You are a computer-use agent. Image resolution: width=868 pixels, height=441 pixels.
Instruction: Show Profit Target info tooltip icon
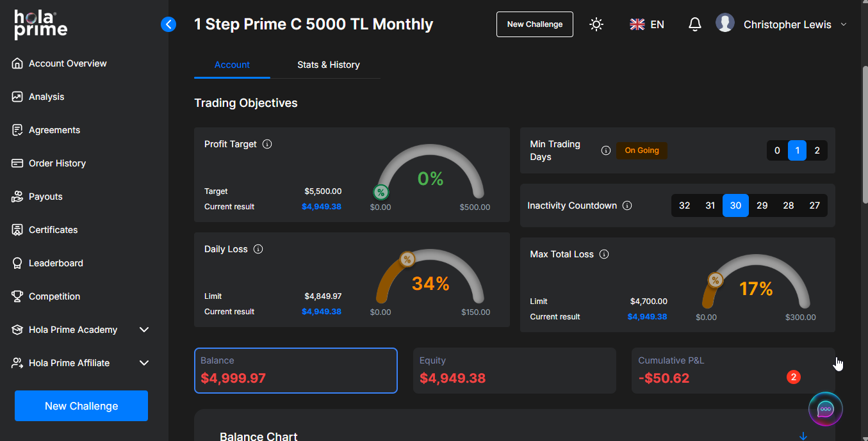(267, 144)
